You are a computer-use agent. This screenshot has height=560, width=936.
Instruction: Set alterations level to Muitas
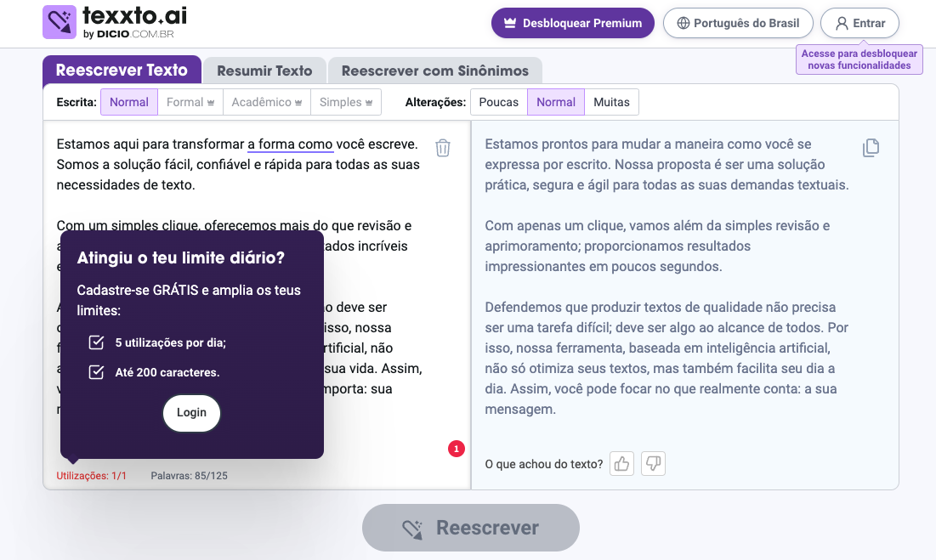pyautogui.click(x=611, y=102)
